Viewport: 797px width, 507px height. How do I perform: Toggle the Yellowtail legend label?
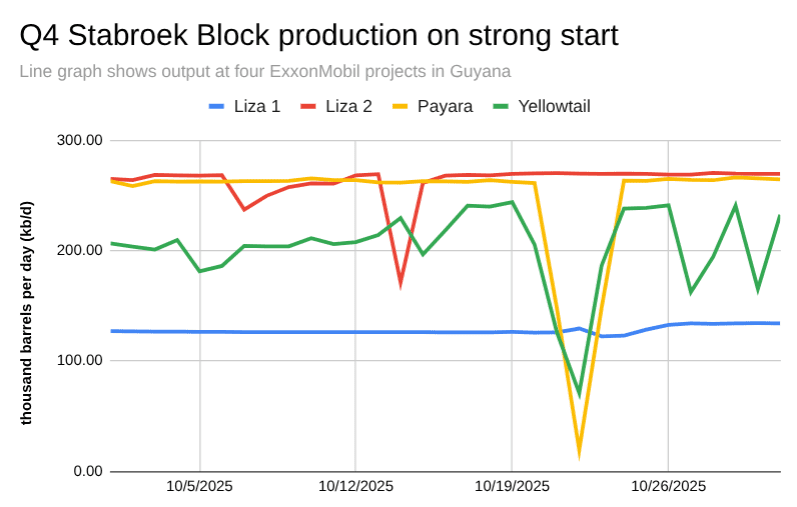pyautogui.click(x=554, y=106)
